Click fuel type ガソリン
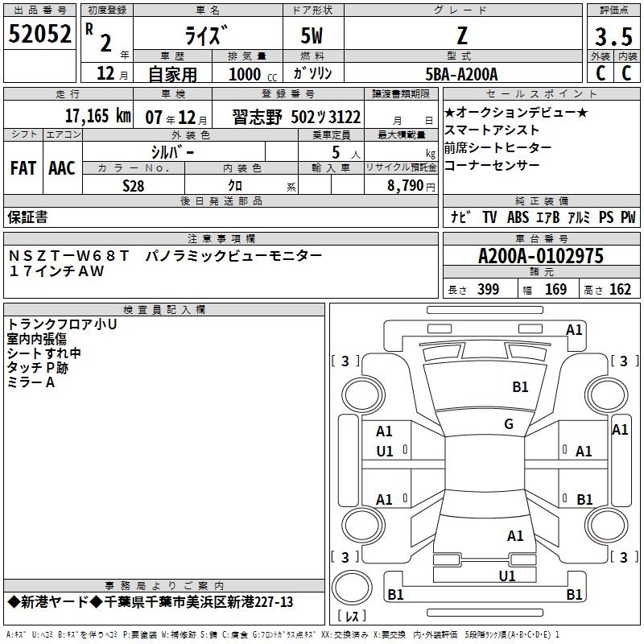The width and height of the screenshot is (644, 644). click(x=312, y=73)
